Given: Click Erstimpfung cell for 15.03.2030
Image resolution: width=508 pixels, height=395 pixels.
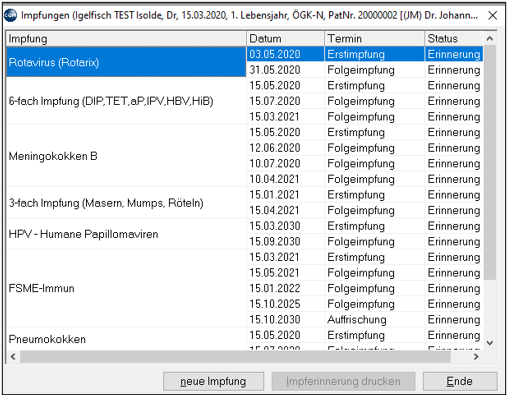Looking at the screenshot, I should click(x=374, y=226).
